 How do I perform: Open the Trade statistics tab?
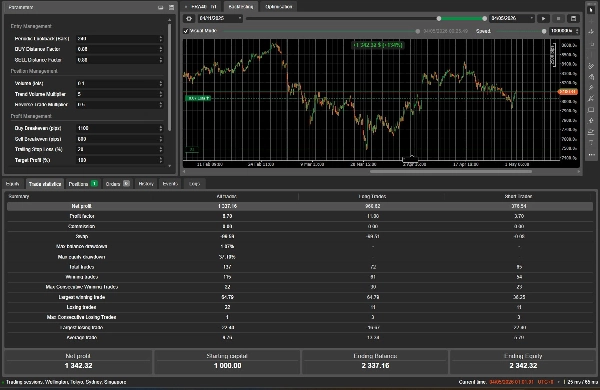tap(45, 184)
